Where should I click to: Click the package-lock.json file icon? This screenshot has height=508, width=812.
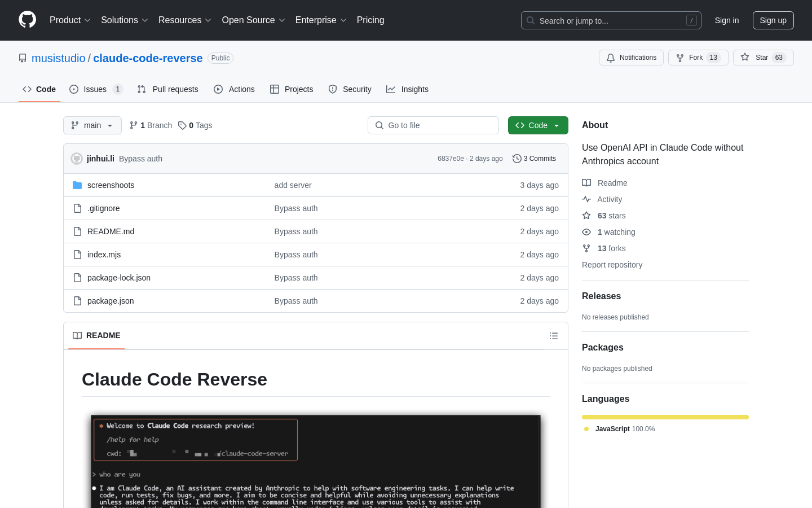[x=77, y=278]
